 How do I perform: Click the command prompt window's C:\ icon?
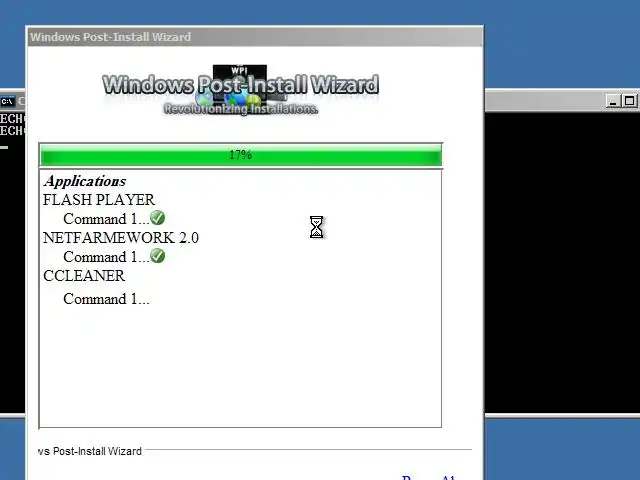8,101
